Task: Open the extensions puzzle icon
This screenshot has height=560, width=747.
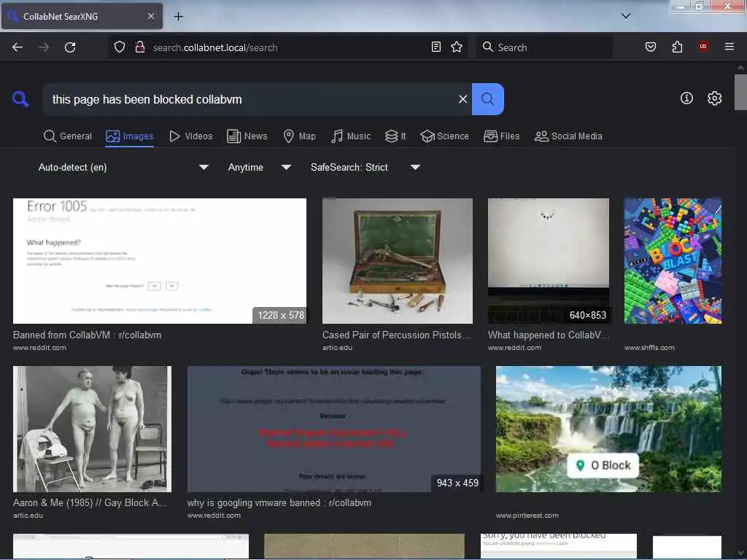Action: (x=677, y=47)
